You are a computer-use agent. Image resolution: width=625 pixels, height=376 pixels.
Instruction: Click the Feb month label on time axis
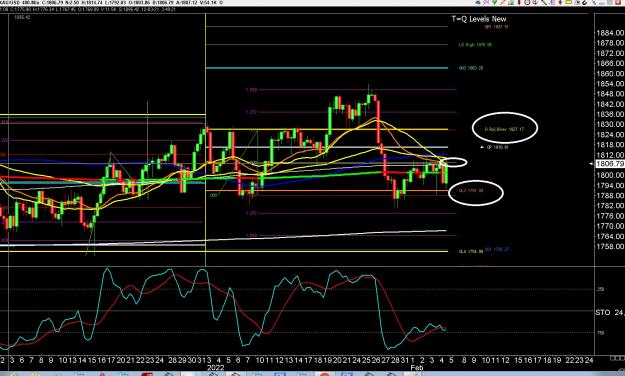click(x=417, y=368)
